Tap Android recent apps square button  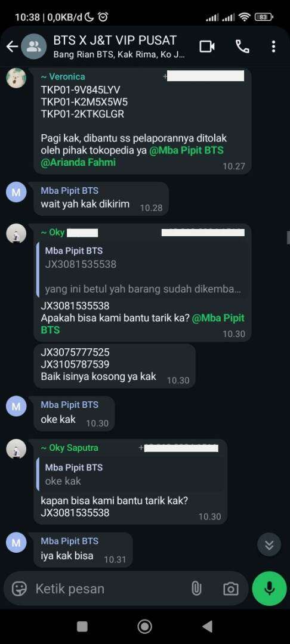coord(82,626)
